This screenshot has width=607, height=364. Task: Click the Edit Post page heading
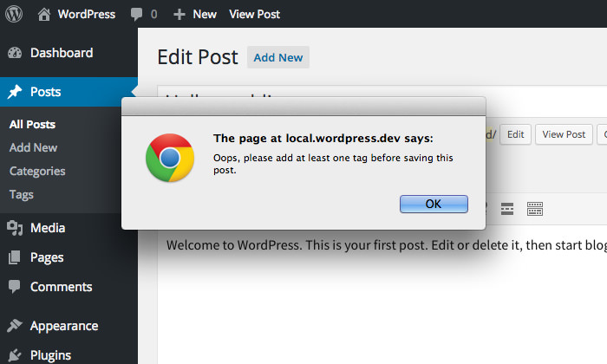tap(198, 57)
